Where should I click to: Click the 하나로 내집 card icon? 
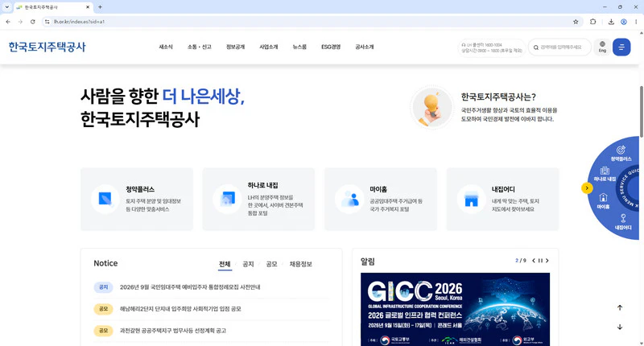tap(227, 199)
